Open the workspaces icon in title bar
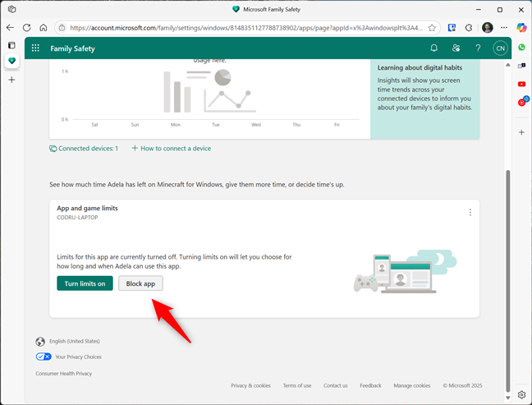 [x=11, y=9]
